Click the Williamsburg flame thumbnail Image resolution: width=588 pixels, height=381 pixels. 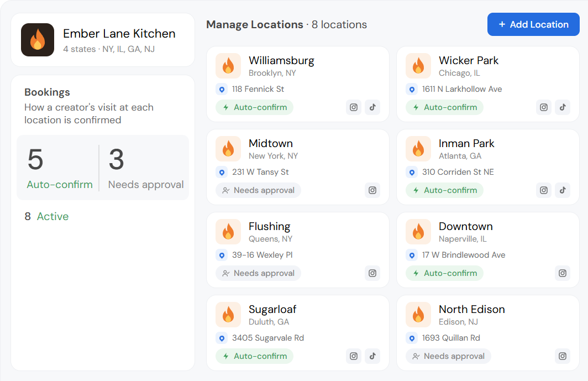(228, 66)
